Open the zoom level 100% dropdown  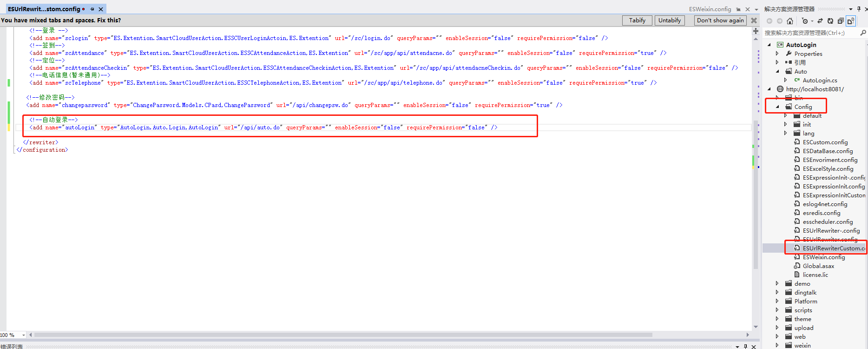click(x=23, y=335)
